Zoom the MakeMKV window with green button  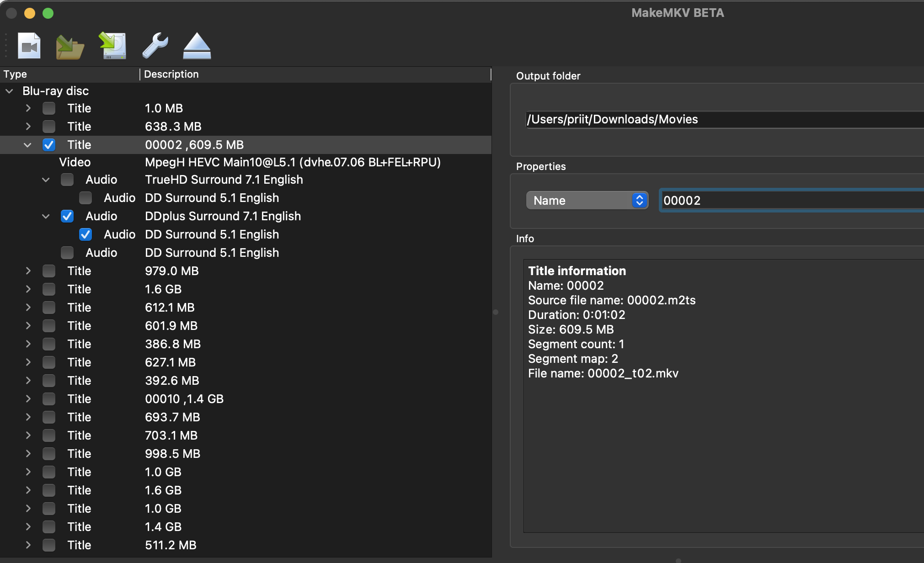[48, 13]
